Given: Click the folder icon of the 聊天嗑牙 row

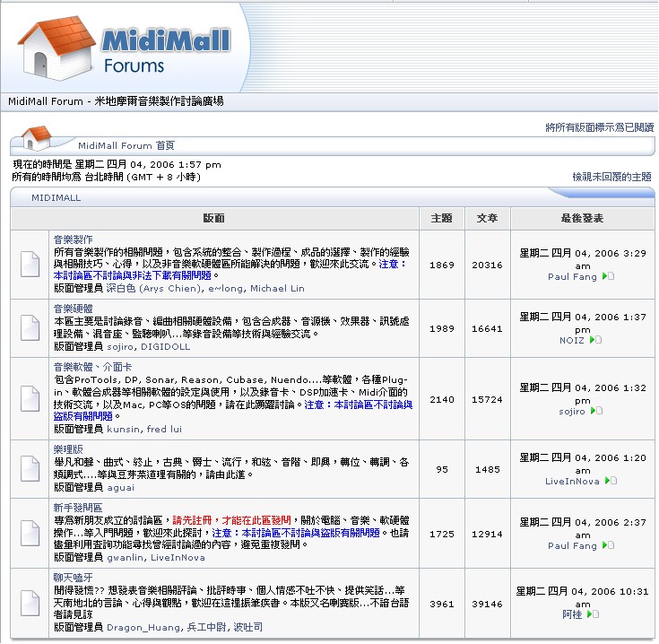Looking at the screenshot, I should click(x=30, y=604).
